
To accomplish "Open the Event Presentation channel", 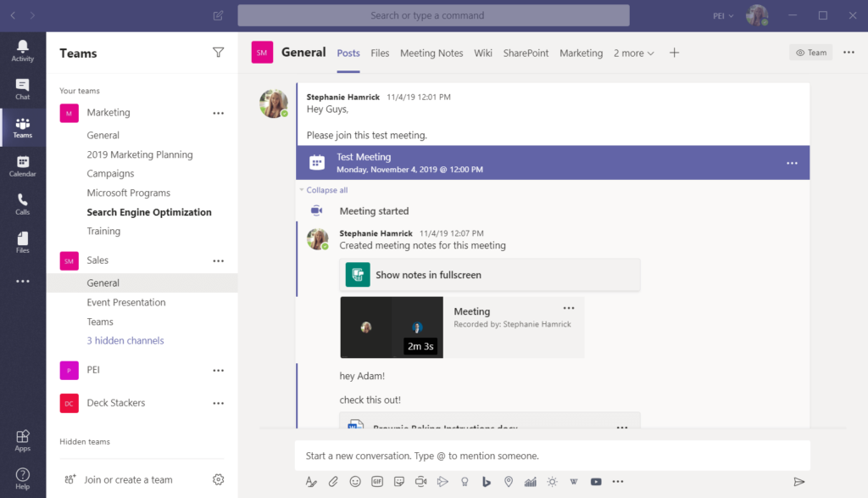I will coord(126,303).
